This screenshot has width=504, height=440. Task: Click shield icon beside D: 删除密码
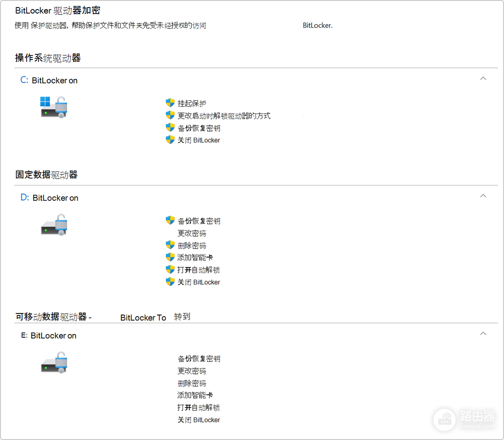pyautogui.click(x=170, y=245)
